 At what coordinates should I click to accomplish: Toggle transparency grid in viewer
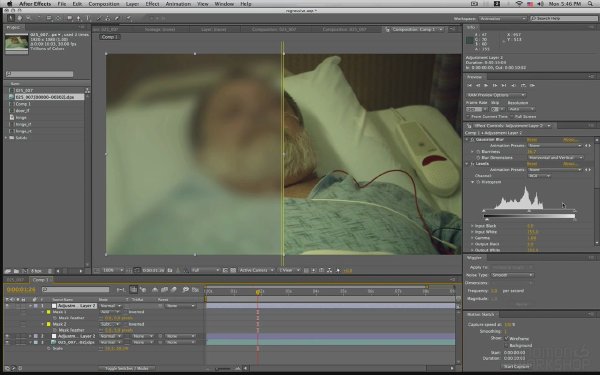coord(233,270)
